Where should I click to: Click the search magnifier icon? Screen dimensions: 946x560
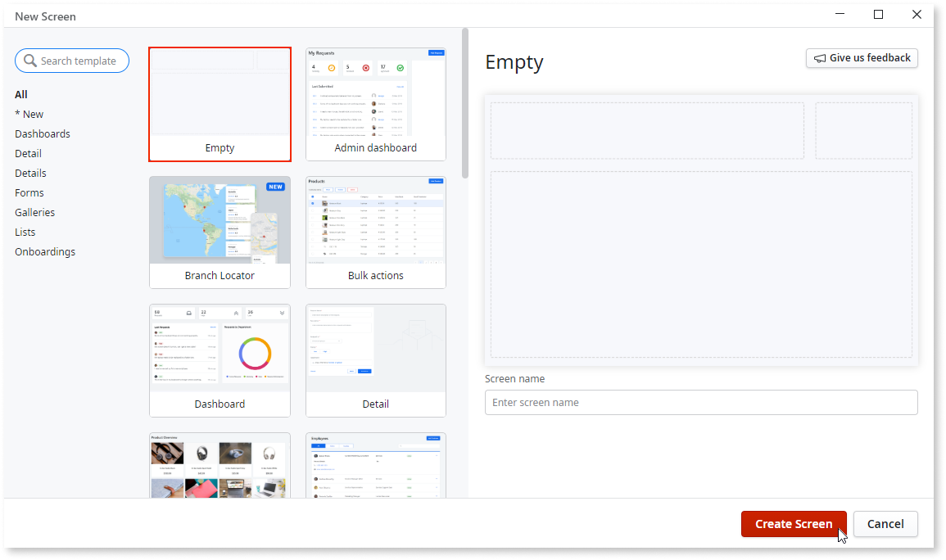(29, 61)
